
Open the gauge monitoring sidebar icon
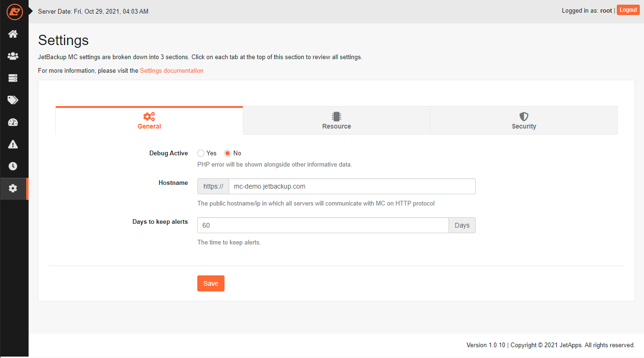[x=13, y=122]
